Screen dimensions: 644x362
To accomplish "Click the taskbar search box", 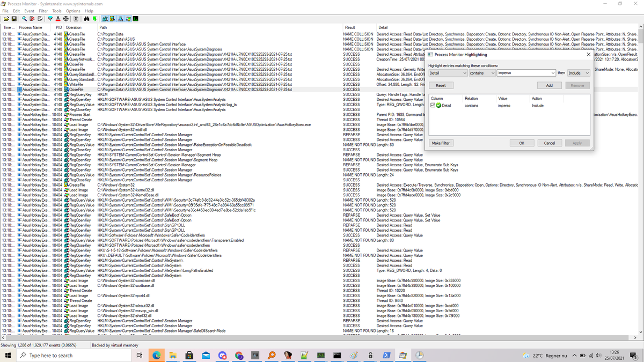I will [x=72, y=355].
